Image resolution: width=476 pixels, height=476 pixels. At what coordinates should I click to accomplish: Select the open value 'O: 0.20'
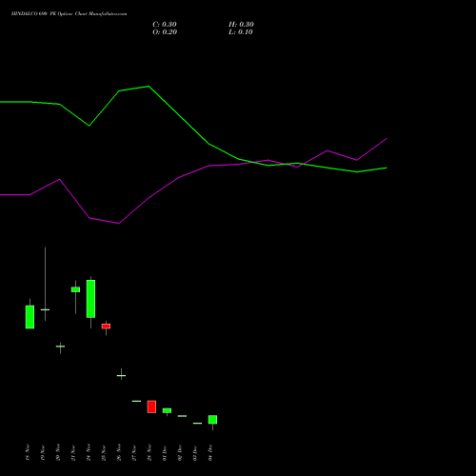[165, 32]
